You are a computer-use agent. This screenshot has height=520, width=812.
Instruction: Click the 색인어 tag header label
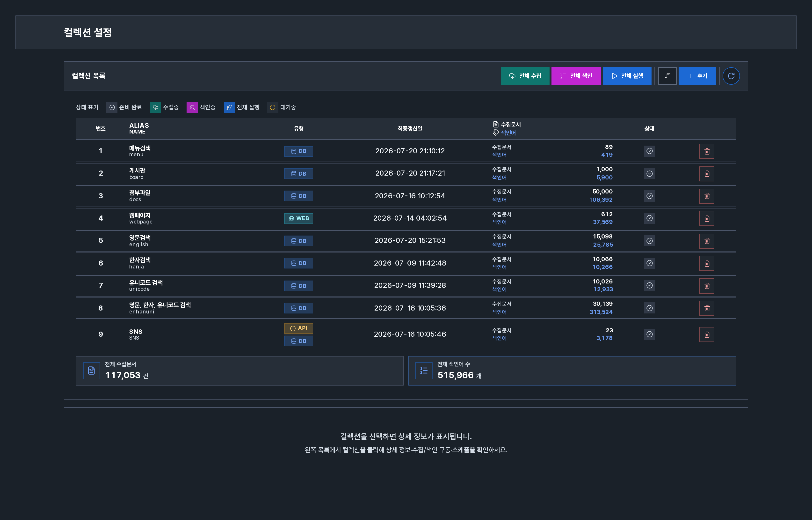[508, 133]
